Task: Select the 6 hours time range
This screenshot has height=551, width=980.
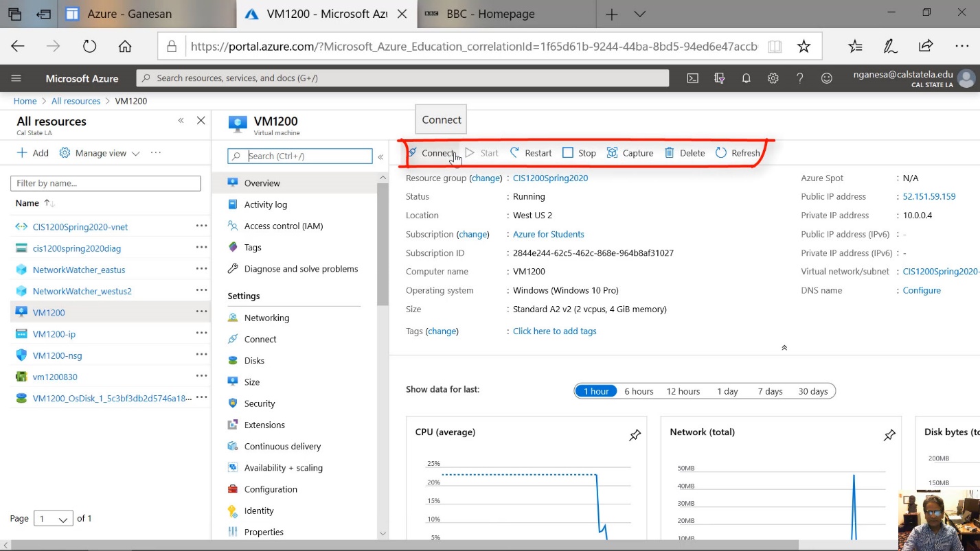Action: 639,391
